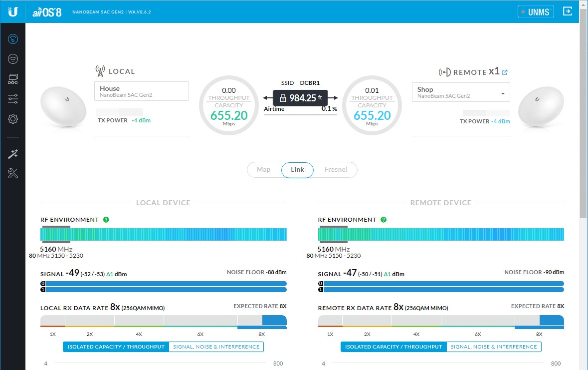Select remote Signal, Noise & Interference tab
Viewport: 588px width, 370px height.
[x=494, y=347]
